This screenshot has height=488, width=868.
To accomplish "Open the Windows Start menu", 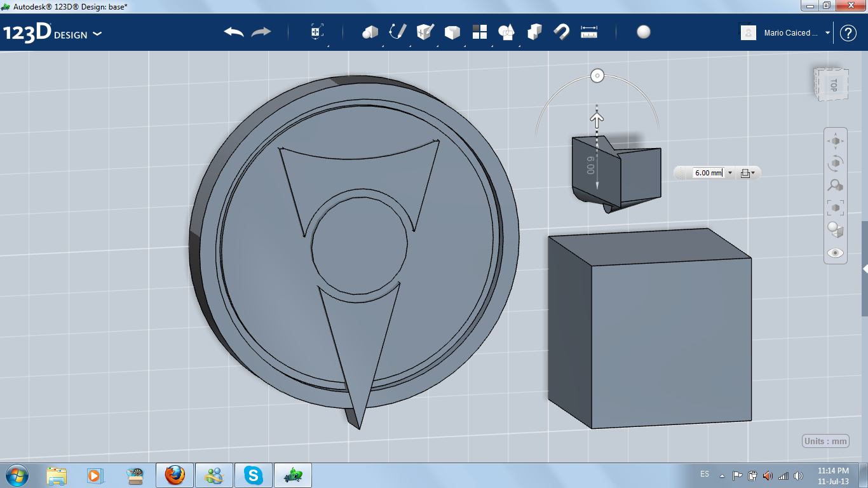I will [17, 475].
